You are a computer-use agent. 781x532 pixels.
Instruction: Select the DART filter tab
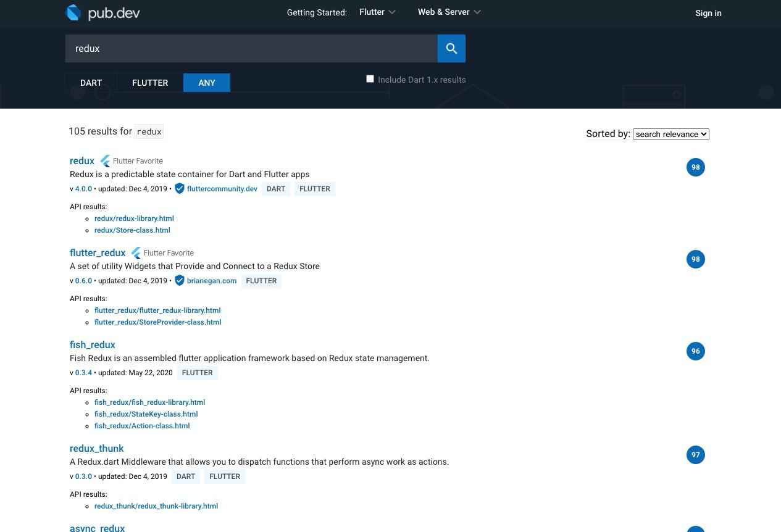click(x=91, y=83)
